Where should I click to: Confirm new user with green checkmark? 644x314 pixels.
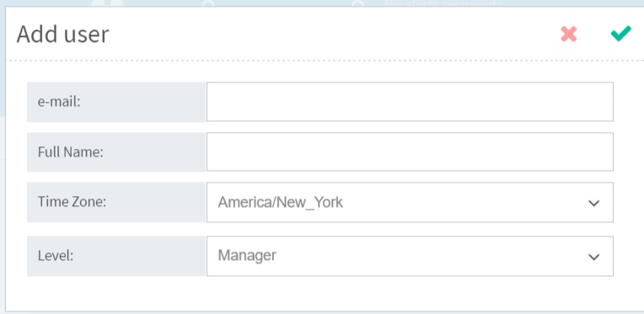pos(621,34)
